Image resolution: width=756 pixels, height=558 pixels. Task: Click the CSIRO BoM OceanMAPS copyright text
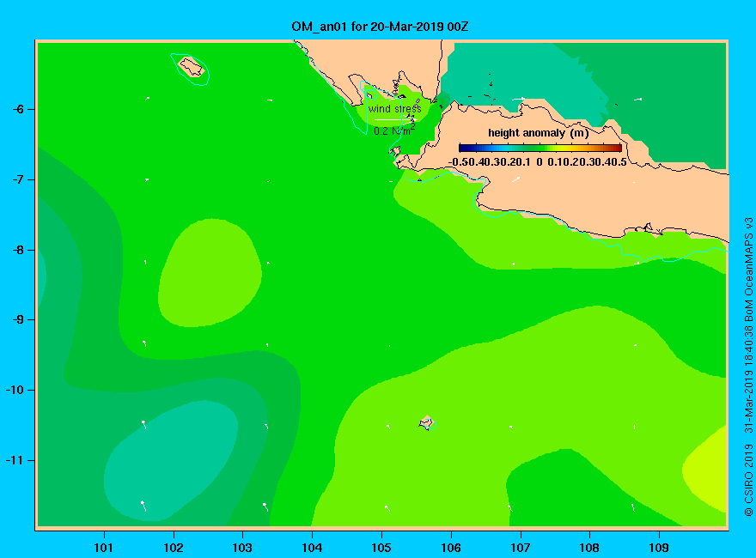coord(748,367)
